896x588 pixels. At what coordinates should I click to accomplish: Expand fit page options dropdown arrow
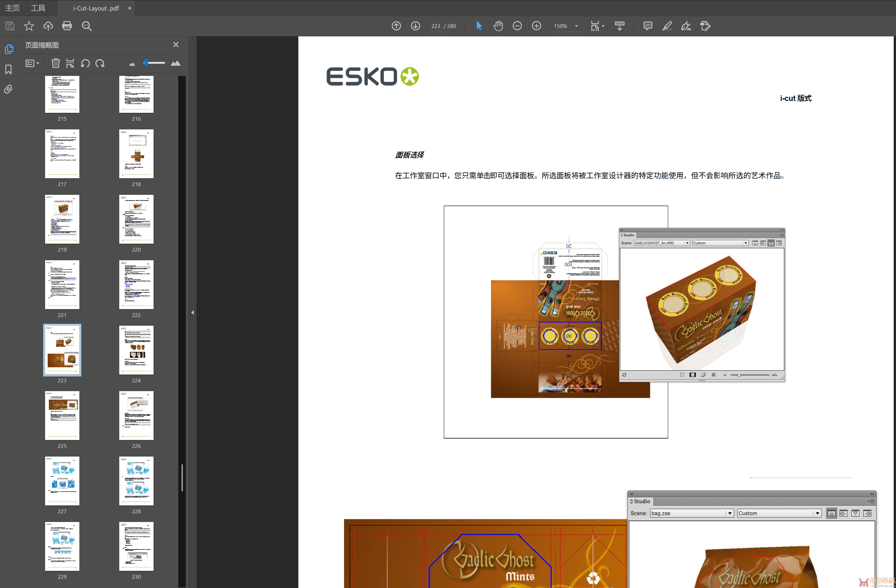pyautogui.click(x=603, y=26)
